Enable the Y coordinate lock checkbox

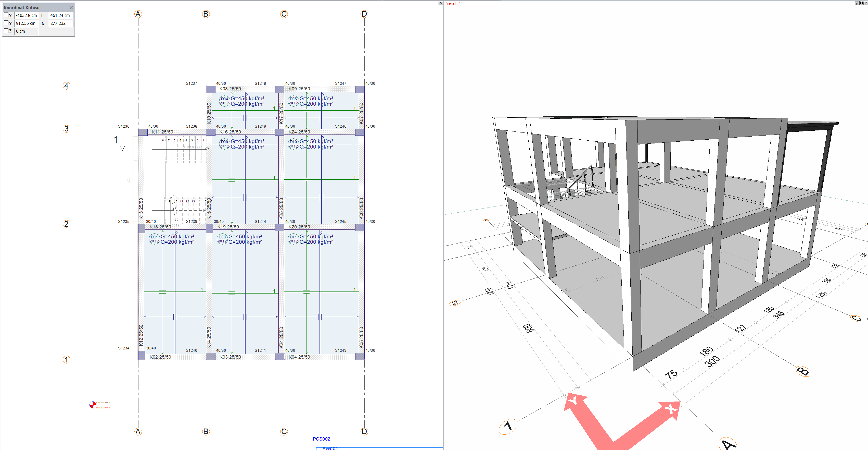pos(6,23)
